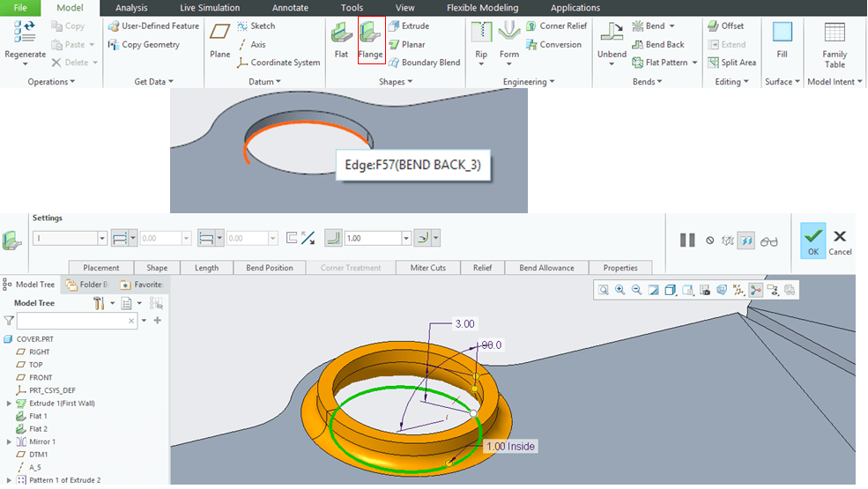Image resolution: width=868 pixels, height=489 pixels.
Task: Open the Bend Position tab
Action: point(270,268)
